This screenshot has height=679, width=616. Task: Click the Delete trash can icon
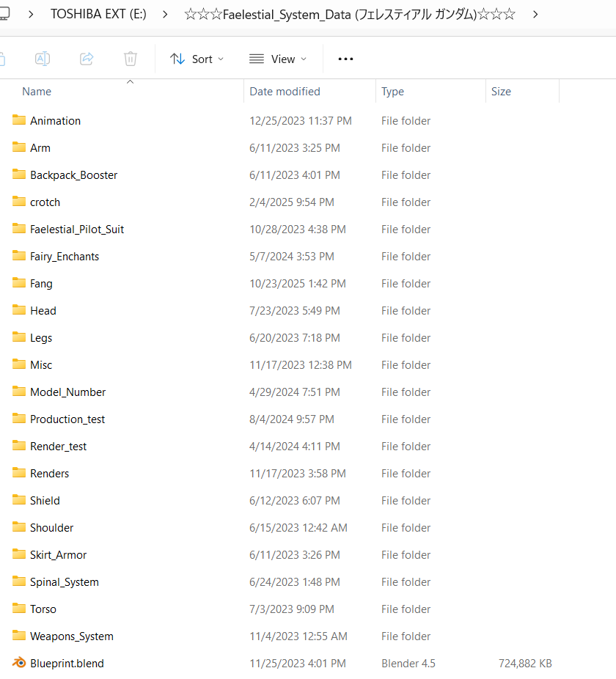[131, 59]
